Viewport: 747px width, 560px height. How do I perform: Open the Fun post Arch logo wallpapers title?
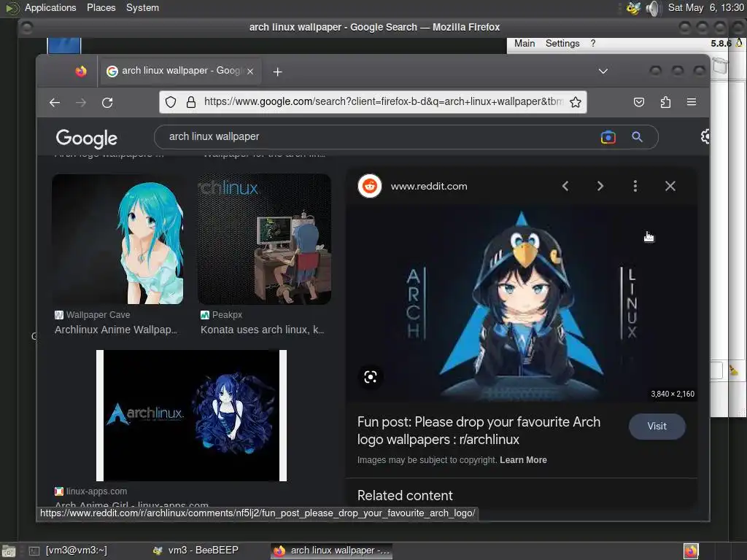479,430
